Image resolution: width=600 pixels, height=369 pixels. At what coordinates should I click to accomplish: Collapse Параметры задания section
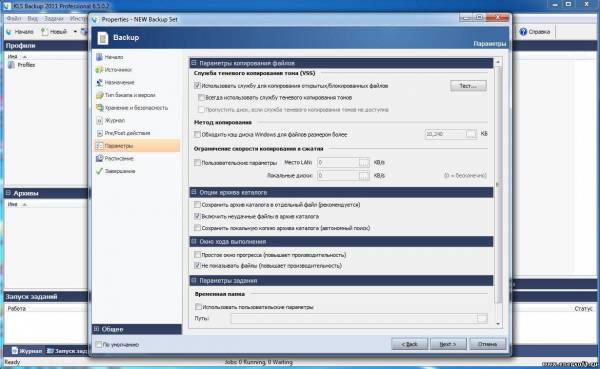pos(194,281)
